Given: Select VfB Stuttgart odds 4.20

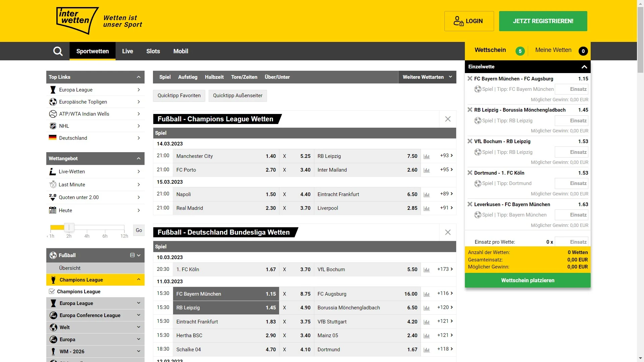Looking at the screenshot, I should point(367,322).
